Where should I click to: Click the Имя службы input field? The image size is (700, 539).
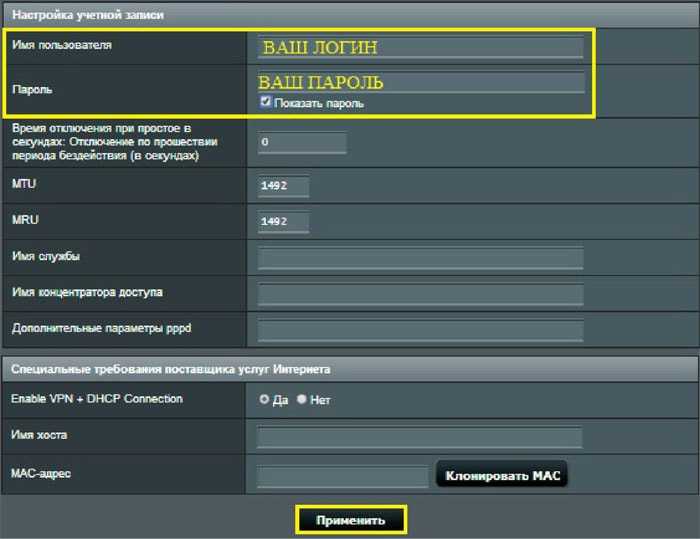pyautogui.click(x=421, y=258)
